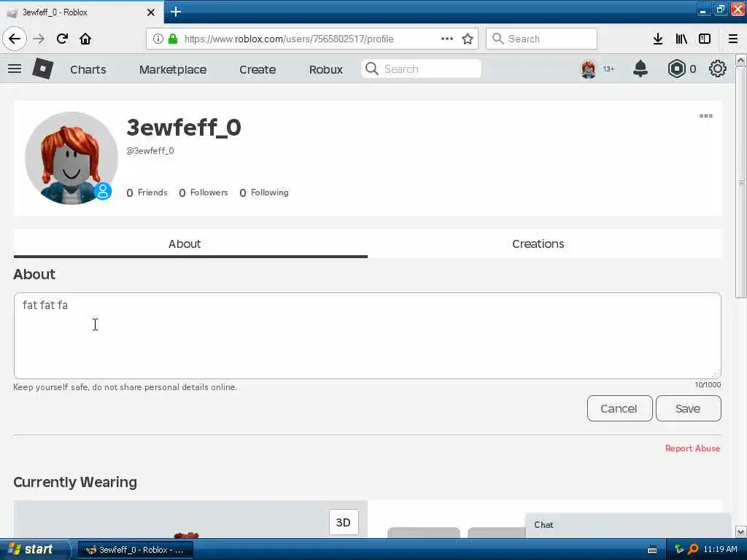This screenshot has width=747, height=560.
Task: Go back with the browser back arrow
Action: [15, 39]
